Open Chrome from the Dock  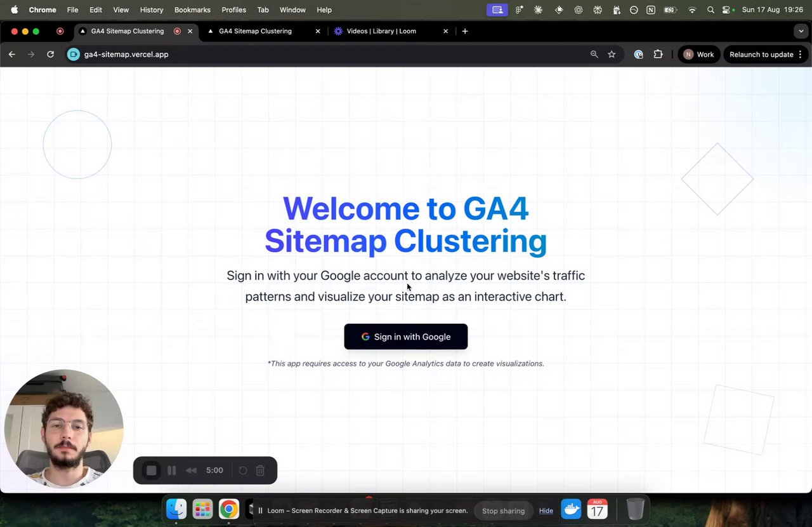[229, 509]
